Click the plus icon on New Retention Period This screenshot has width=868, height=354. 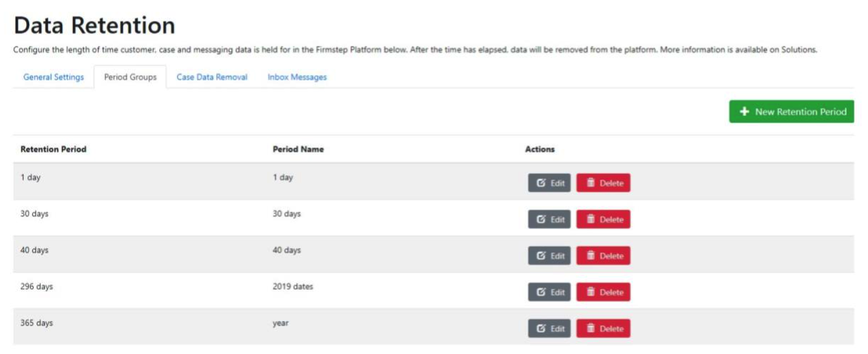(x=745, y=112)
